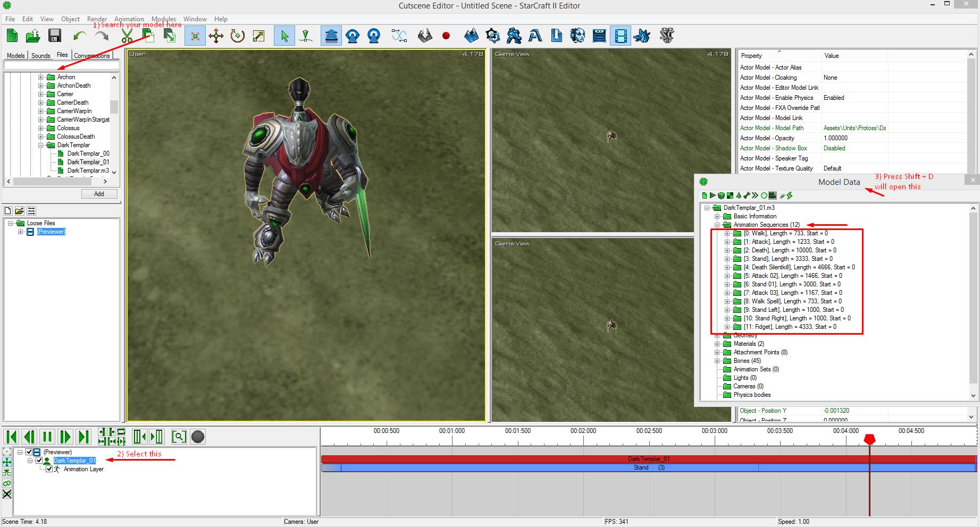Open the Render menu
Viewport: 980px width, 527px height.
tap(97, 19)
